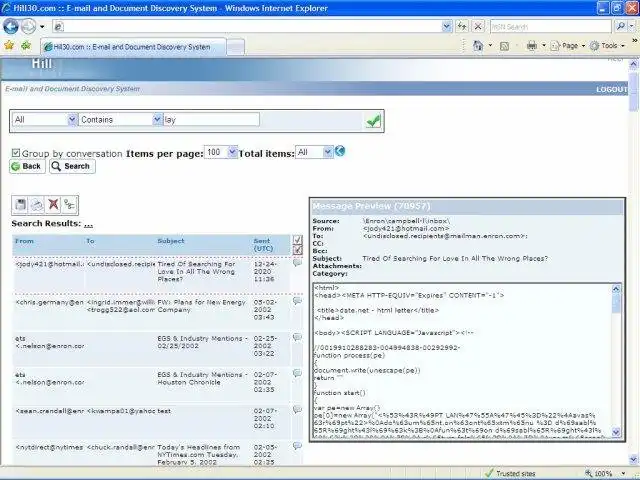
Task: Expand the command bar overflow chevron
Action: [x=634, y=40]
